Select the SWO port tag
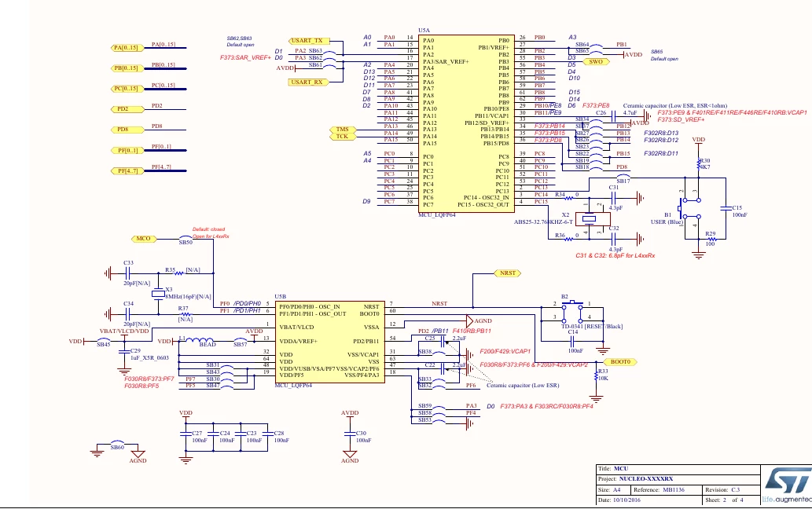812x509 pixels. pos(596,61)
